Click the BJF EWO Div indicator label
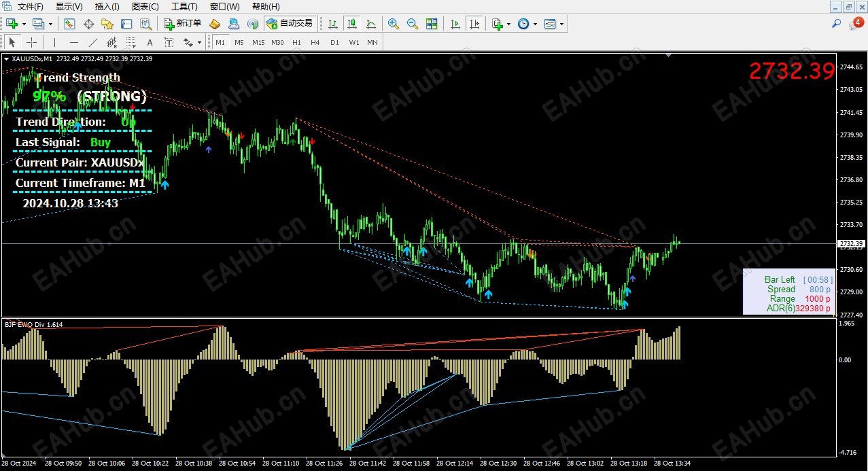Image resolution: width=868 pixels, height=471 pixels. (33, 324)
